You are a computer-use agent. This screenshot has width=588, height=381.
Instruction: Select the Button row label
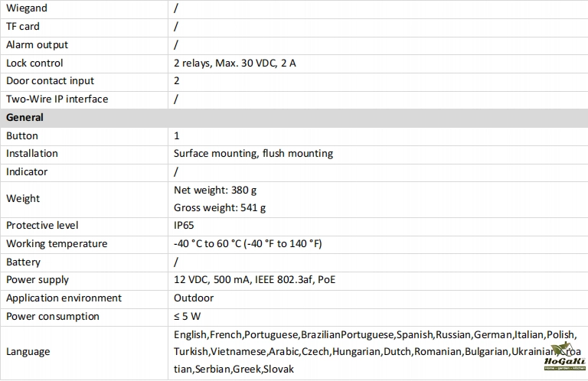(22, 136)
